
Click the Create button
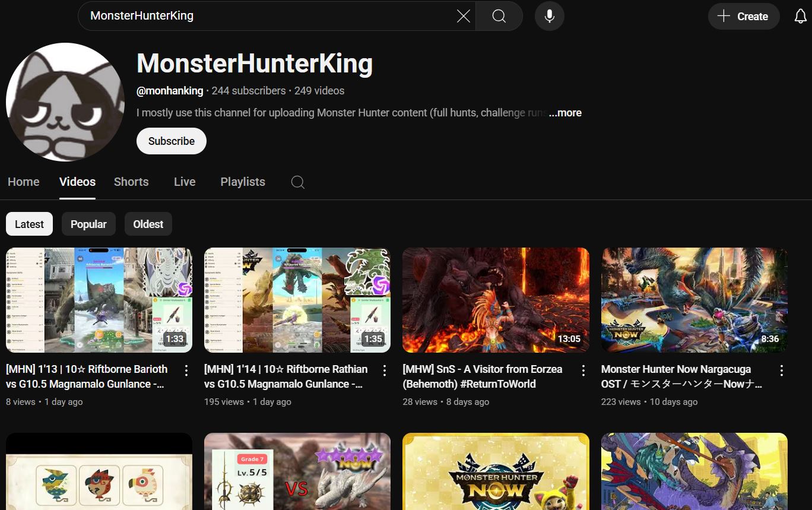pyautogui.click(x=744, y=16)
